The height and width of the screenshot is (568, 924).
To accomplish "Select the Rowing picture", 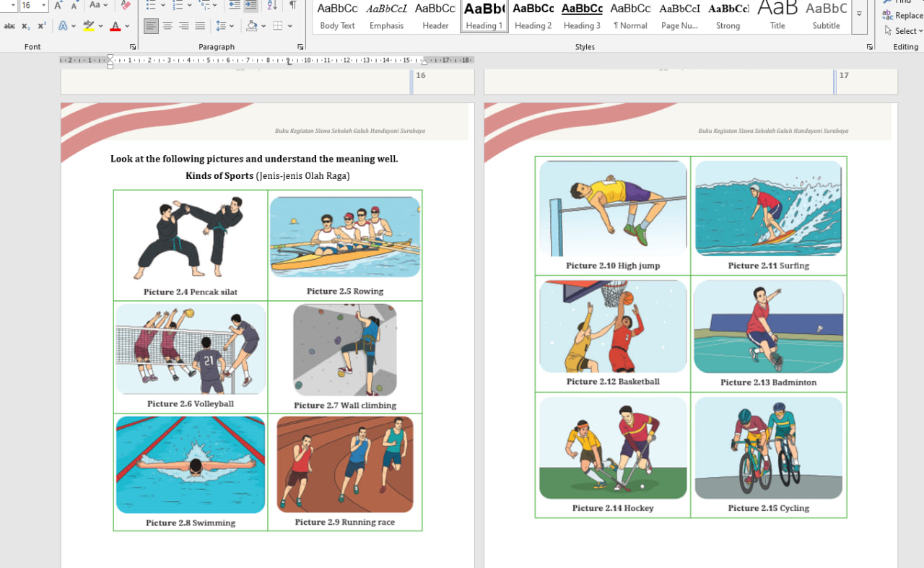I will [x=345, y=237].
